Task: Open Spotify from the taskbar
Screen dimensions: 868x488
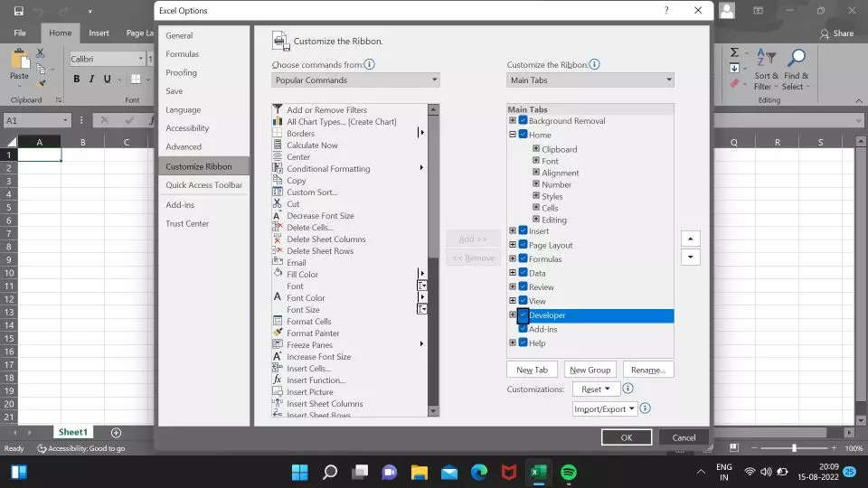Action: click(x=569, y=472)
